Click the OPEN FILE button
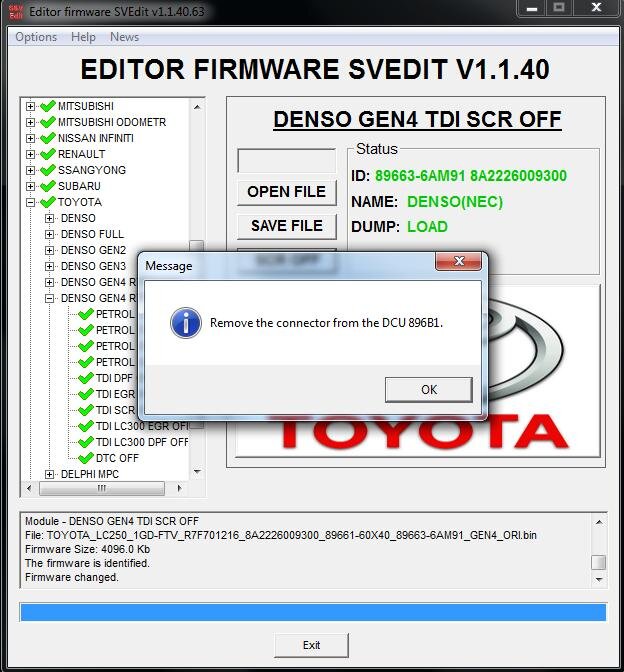 pyautogui.click(x=287, y=192)
